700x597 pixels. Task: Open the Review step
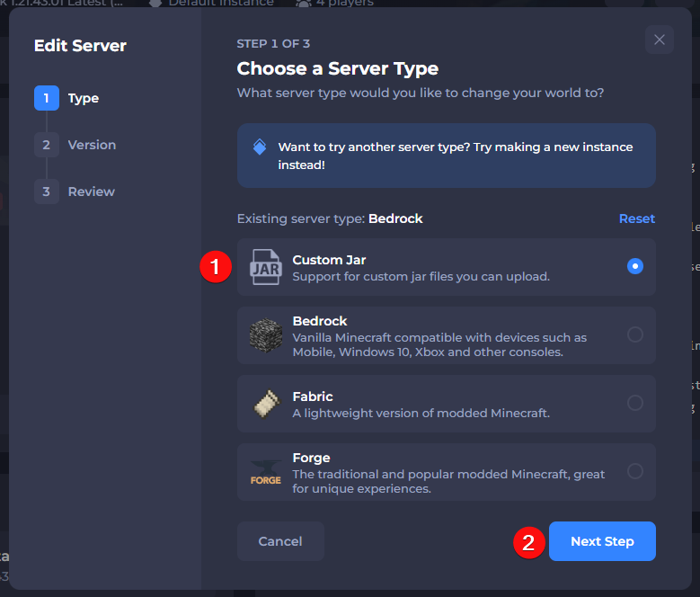[x=91, y=192]
